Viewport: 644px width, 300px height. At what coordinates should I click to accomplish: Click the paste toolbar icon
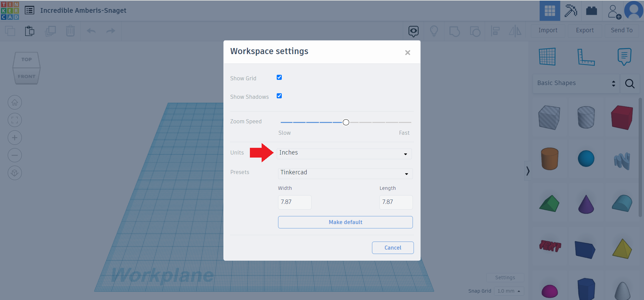30,31
